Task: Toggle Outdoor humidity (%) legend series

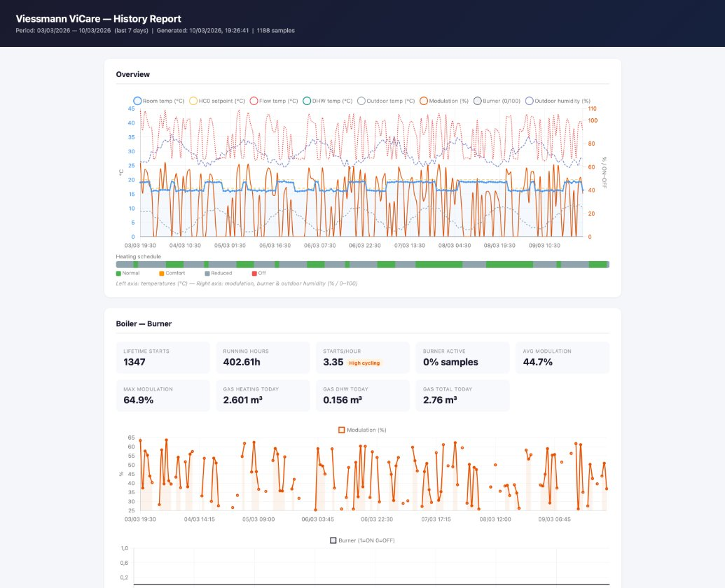Action: pos(558,101)
